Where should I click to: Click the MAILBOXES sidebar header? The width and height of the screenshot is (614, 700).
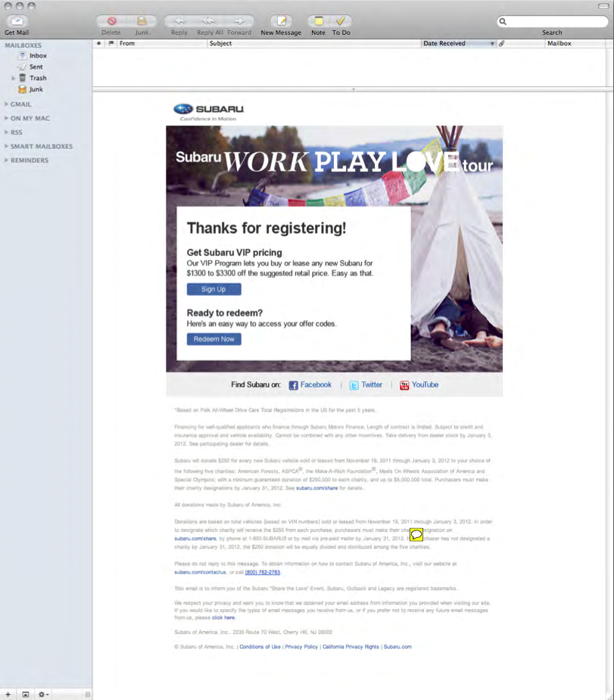click(x=23, y=45)
